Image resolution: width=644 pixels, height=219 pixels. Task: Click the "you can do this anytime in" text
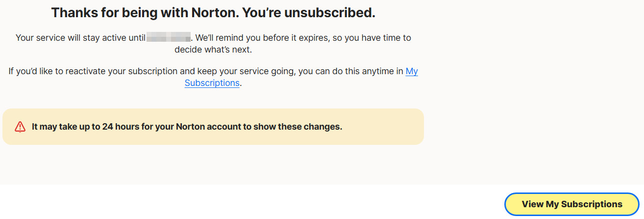[351, 71]
